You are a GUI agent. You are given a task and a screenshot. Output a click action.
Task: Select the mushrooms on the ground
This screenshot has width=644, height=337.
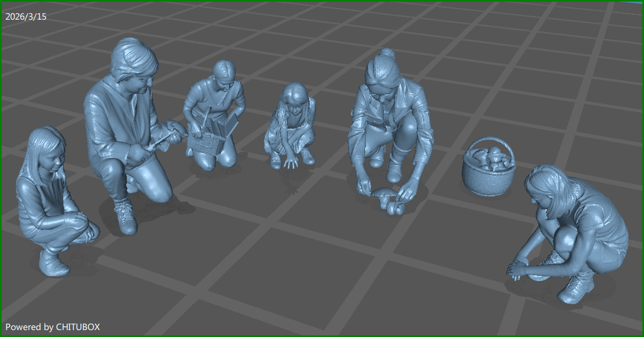coord(388,201)
